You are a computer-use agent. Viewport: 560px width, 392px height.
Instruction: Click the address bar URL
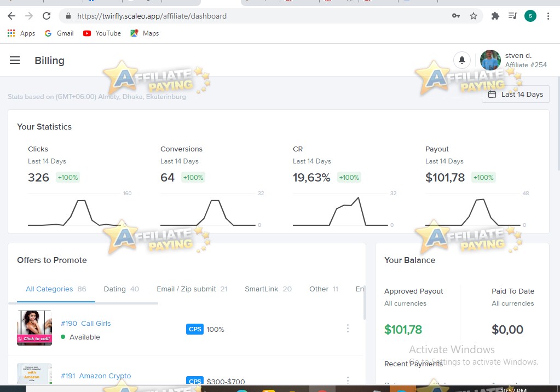coord(152,16)
